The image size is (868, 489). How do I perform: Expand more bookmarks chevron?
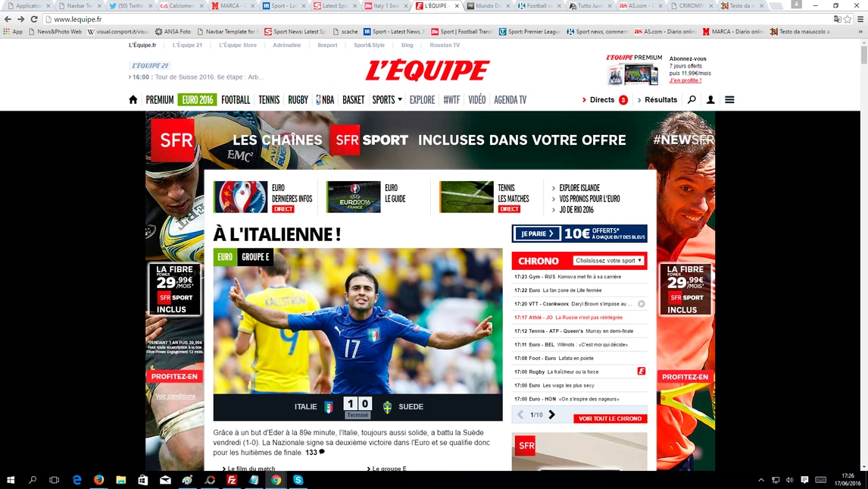[x=860, y=32]
